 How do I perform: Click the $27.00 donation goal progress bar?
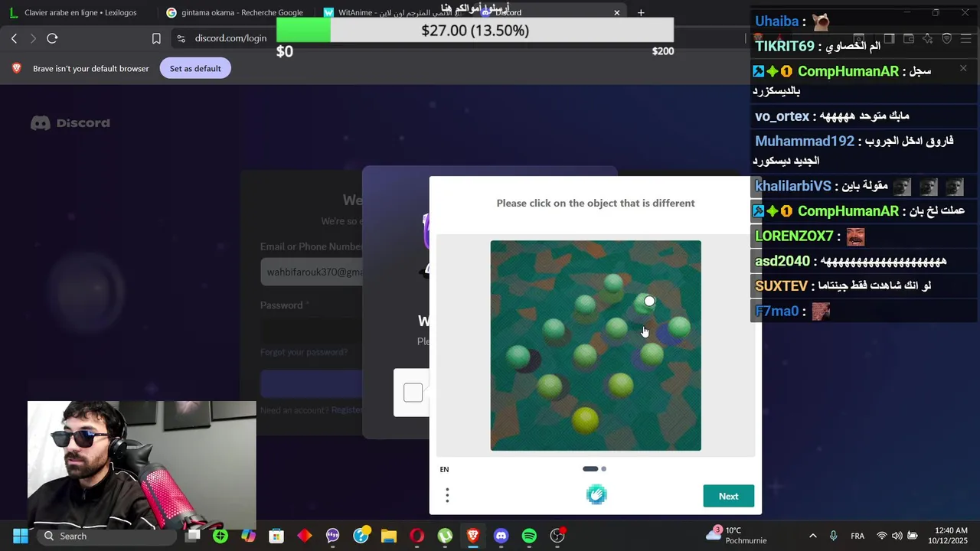pyautogui.click(x=475, y=31)
